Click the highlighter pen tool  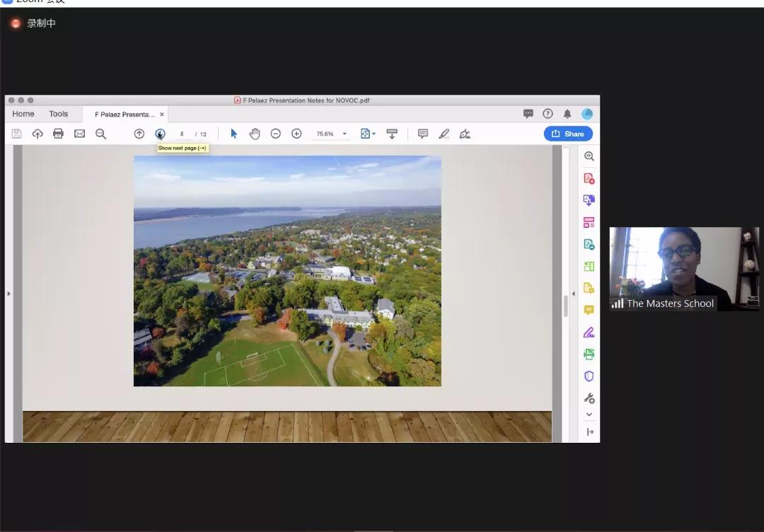point(444,134)
